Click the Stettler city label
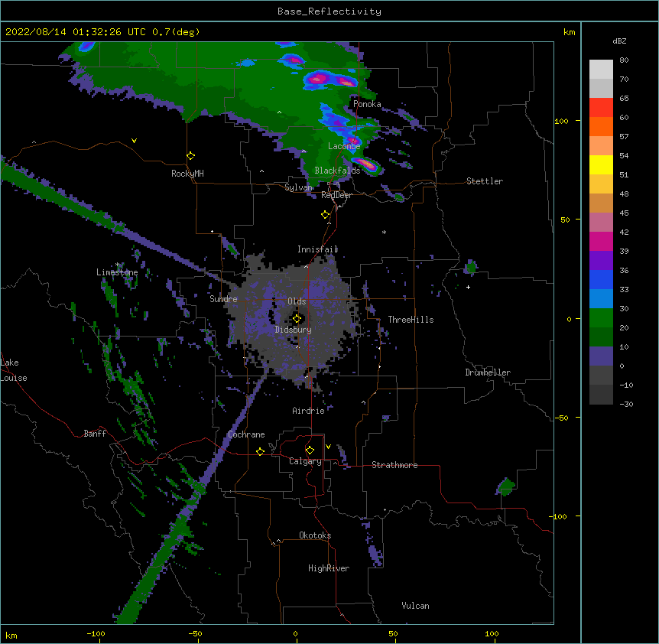Viewport: 659px width, 644px height. (x=485, y=181)
